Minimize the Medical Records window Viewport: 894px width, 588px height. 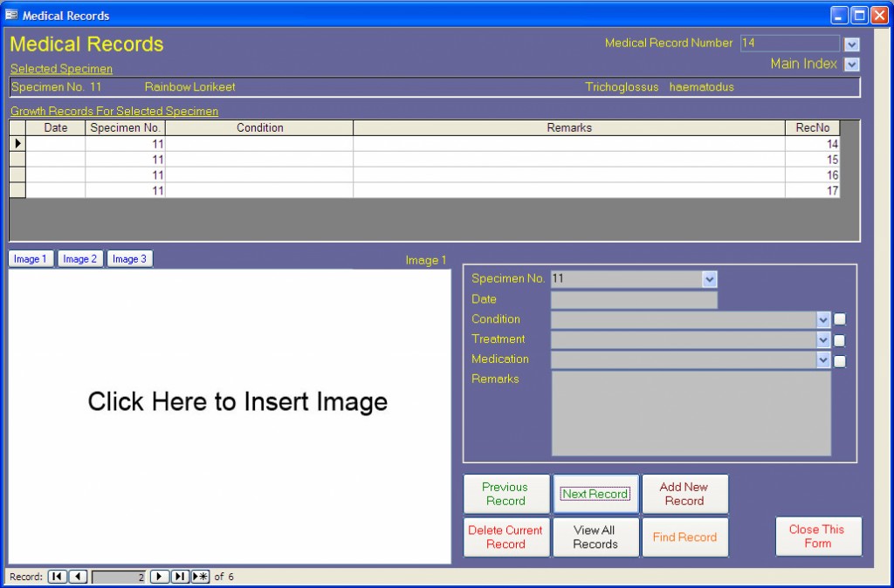pos(839,16)
